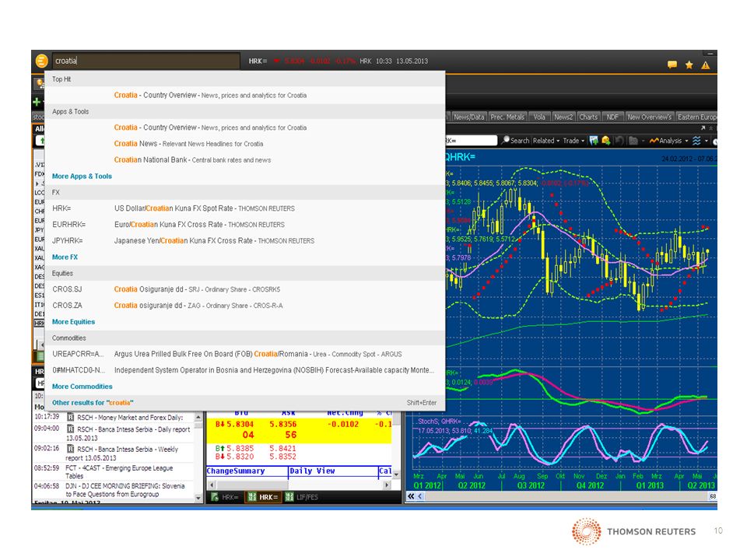Click the magnifier Search icon in chart toolbar
This screenshot has width=747, height=560.
pos(506,140)
